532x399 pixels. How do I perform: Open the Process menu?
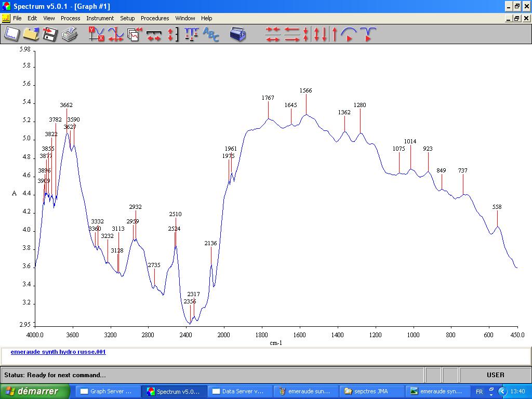70,18
